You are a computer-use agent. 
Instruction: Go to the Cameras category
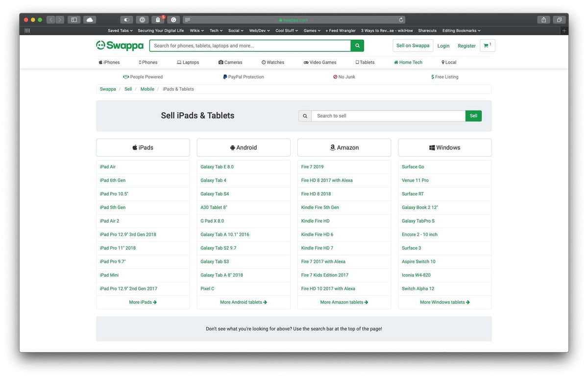230,63
